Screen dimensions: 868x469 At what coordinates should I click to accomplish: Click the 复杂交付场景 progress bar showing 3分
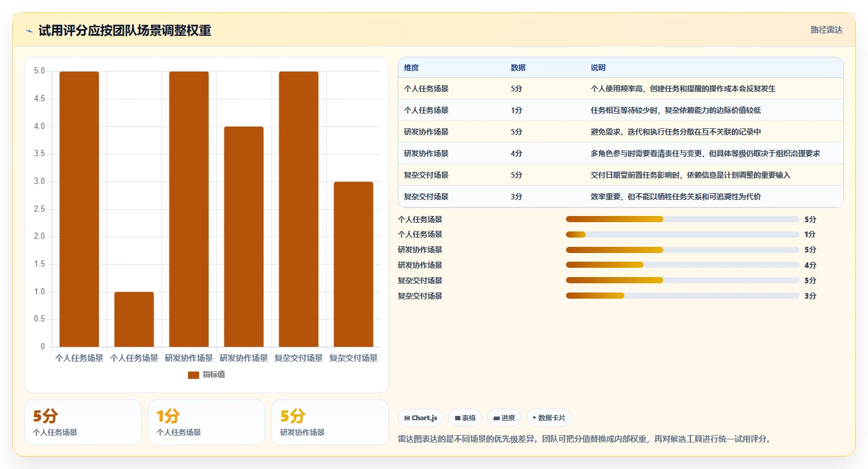pyautogui.click(x=682, y=296)
